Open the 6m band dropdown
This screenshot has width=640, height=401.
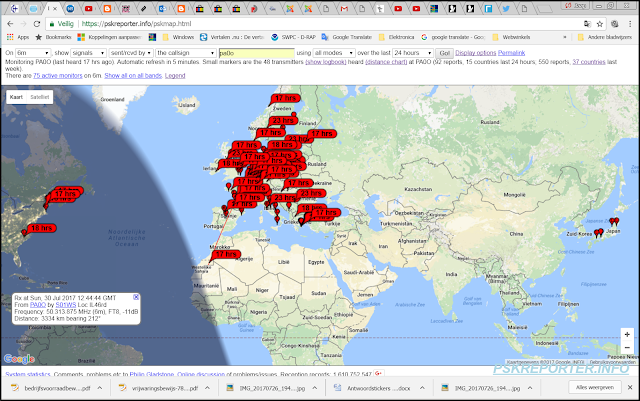point(33,53)
